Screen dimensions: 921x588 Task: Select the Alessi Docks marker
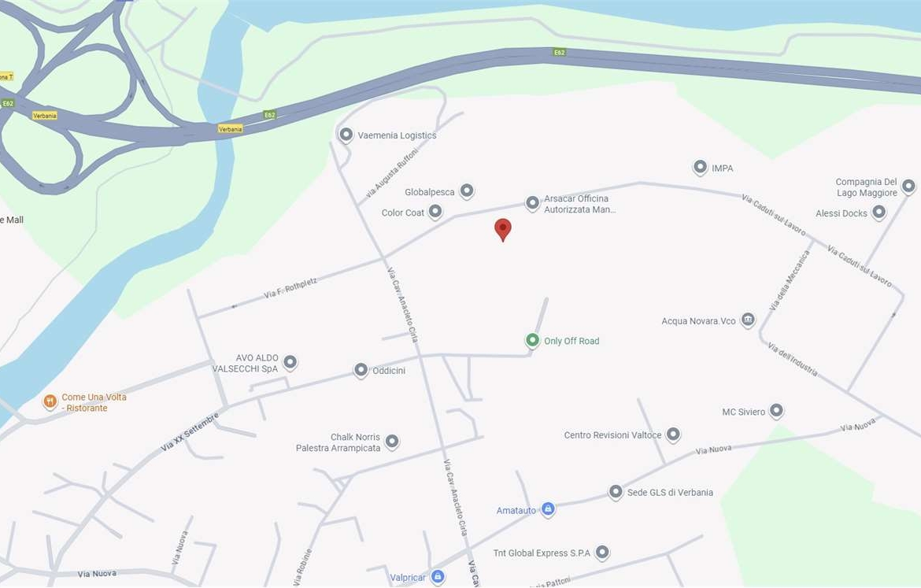tap(878, 213)
